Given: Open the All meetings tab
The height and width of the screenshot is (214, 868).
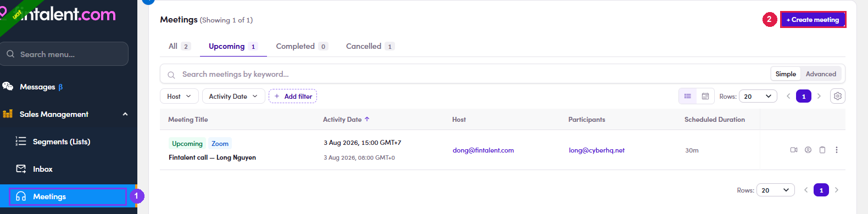Looking at the screenshot, I should click(x=179, y=46).
